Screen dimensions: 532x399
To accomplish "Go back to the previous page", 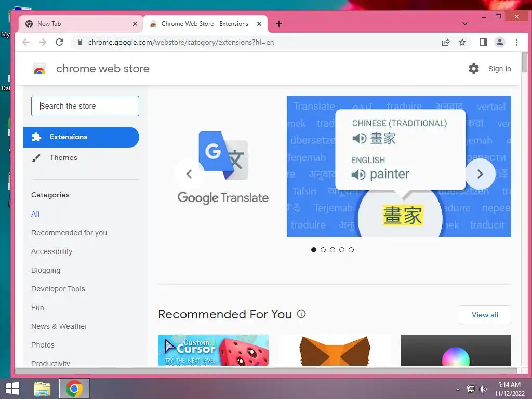I will pos(26,42).
